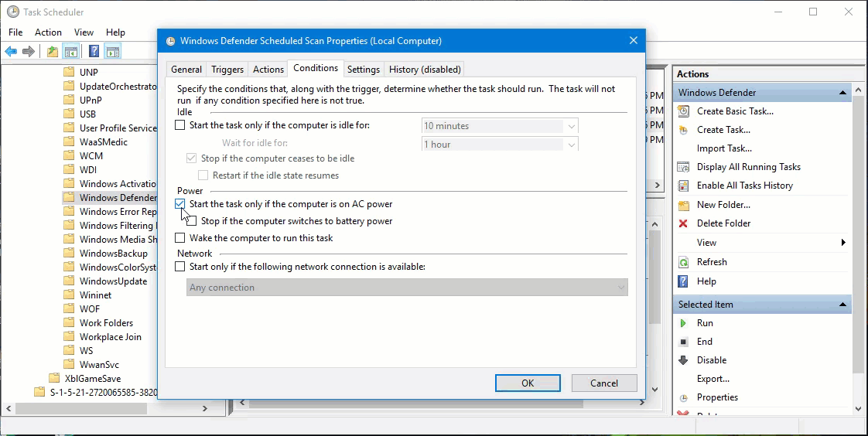The height and width of the screenshot is (436, 868).
Task: Click the Wininet folder icon
Action: click(x=69, y=295)
